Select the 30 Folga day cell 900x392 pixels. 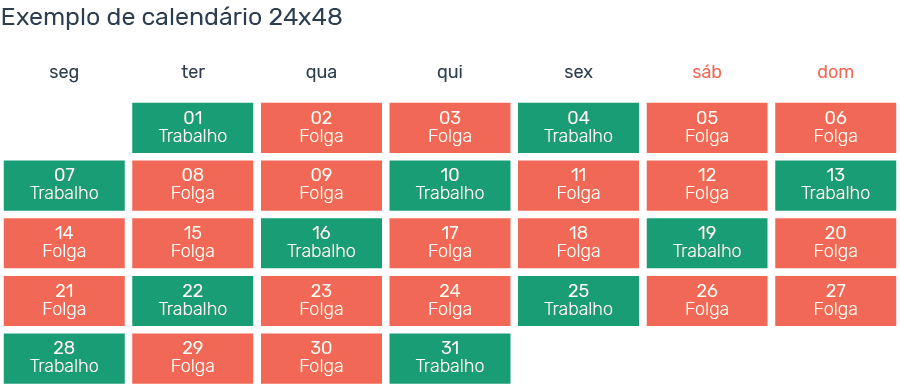(x=321, y=359)
